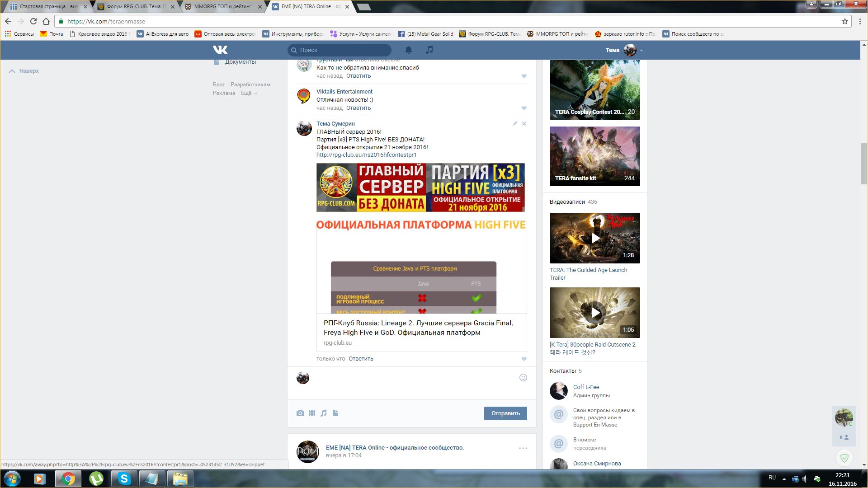This screenshot has height=488, width=868.
Task: Click the green shield extension icon
Action: 844,458
